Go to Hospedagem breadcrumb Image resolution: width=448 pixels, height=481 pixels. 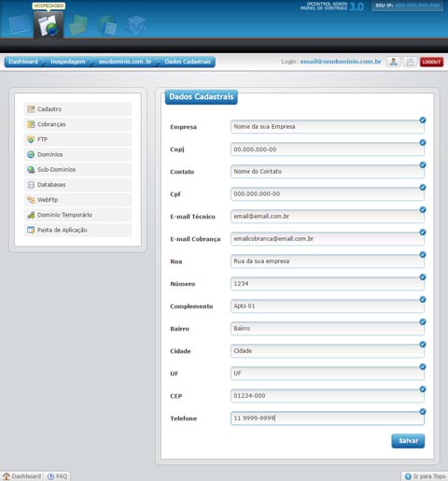click(68, 62)
